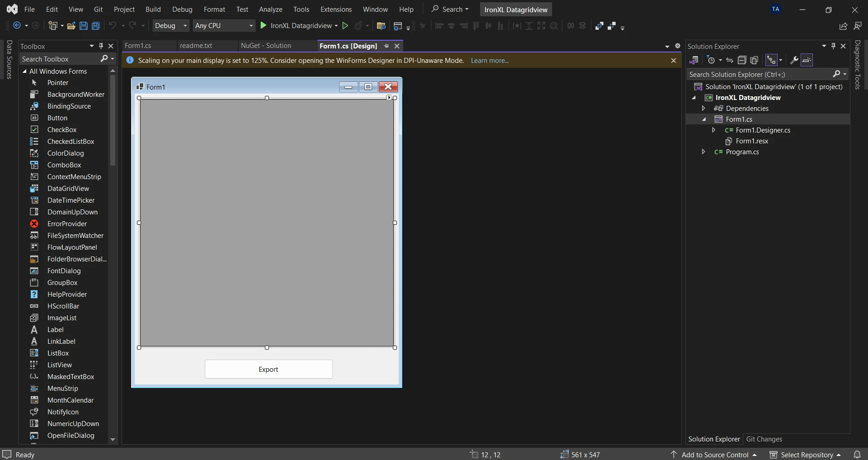Open the Any CPU platform dropdown
Image resolution: width=868 pixels, height=460 pixels.
click(224, 26)
